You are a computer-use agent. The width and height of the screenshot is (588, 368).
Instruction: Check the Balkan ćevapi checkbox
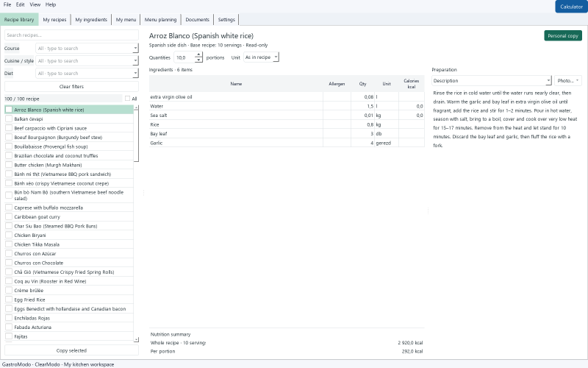9,118
